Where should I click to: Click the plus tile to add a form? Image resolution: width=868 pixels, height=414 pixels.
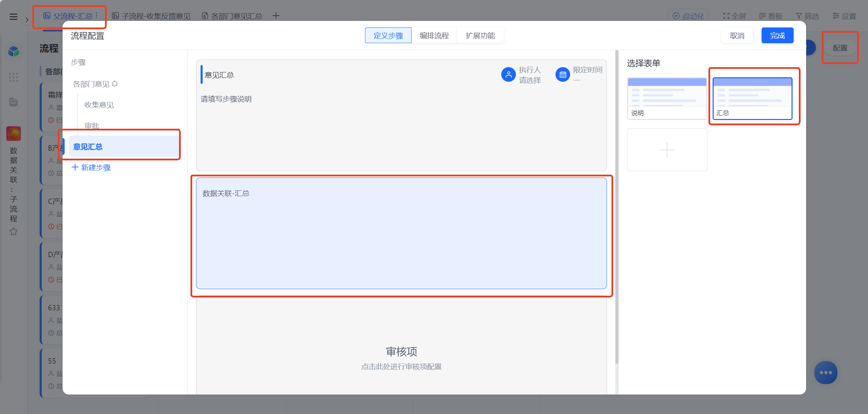coord(667,150)
